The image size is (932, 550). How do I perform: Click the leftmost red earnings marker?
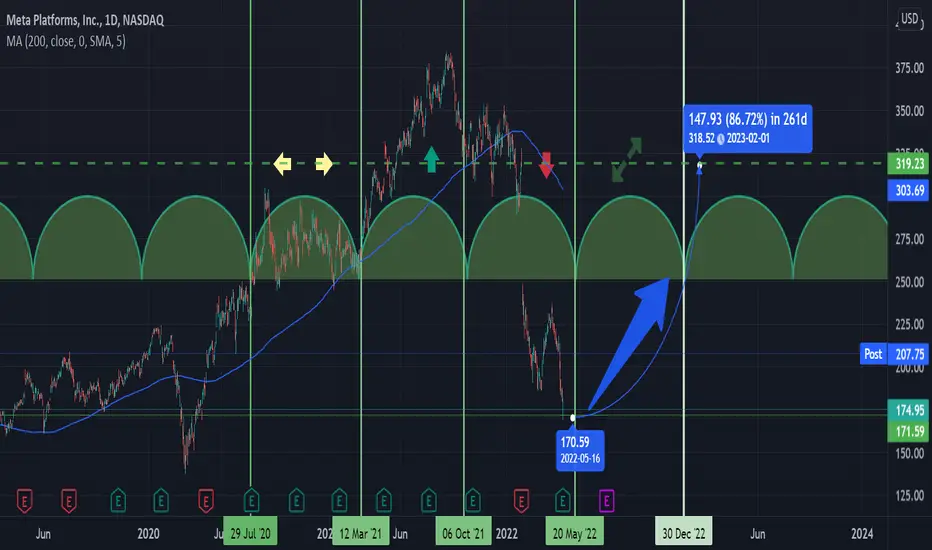(24, 501)
